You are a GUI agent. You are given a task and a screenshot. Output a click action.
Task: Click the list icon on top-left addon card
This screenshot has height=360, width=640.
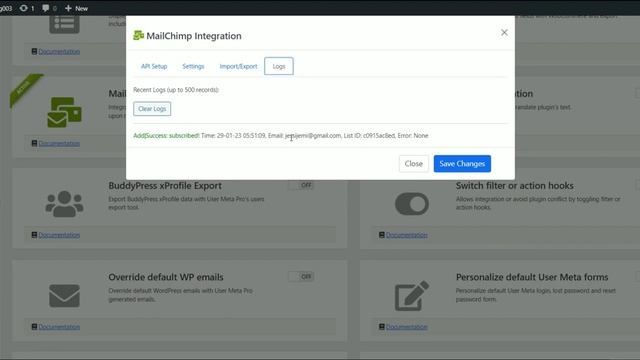64,24
